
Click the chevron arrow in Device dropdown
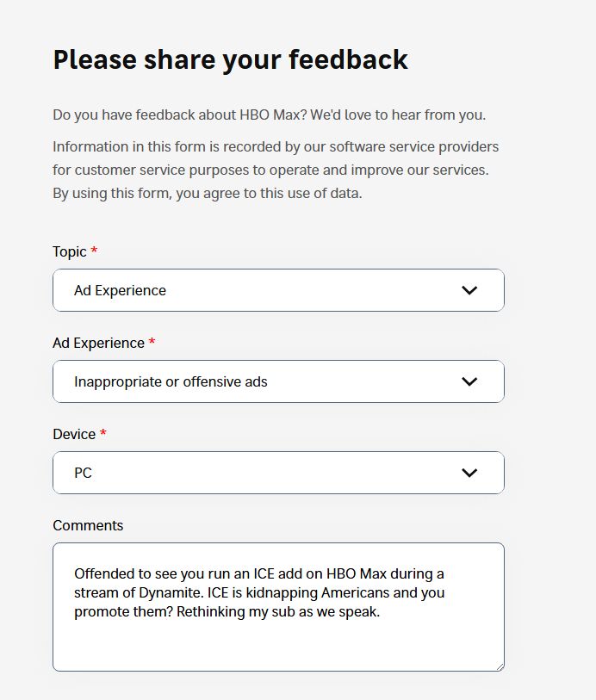click(469, 473)
